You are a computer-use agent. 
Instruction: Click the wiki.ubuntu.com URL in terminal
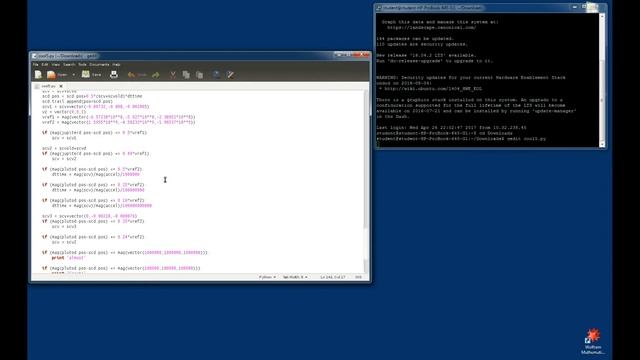tap(433, 89)
